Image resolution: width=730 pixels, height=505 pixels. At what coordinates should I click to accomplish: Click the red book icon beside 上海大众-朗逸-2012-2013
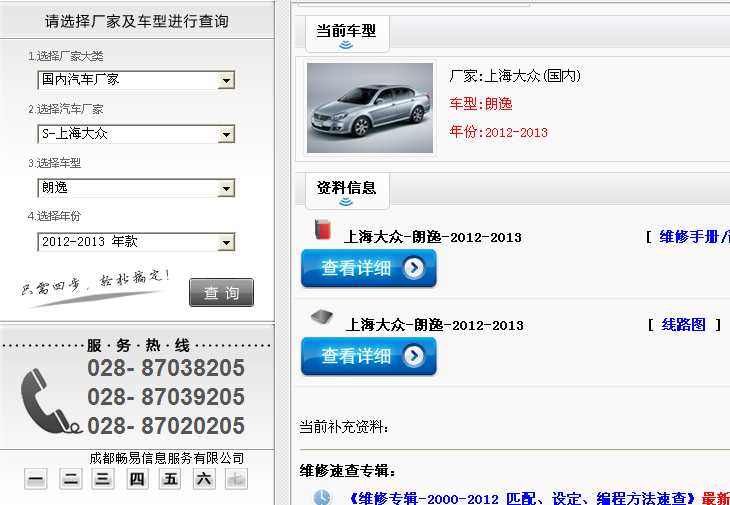[323, 229]
